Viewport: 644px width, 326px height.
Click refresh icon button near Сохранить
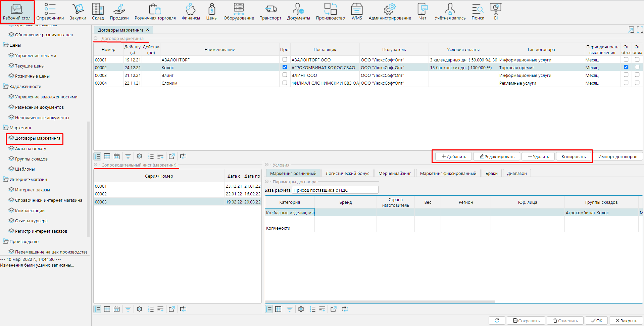[497, 321]
